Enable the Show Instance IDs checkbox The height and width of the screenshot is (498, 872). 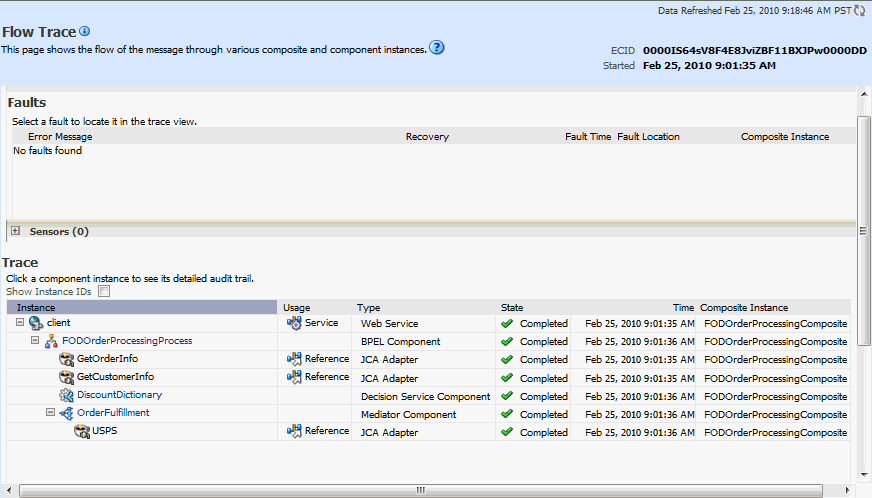point(104,291)
